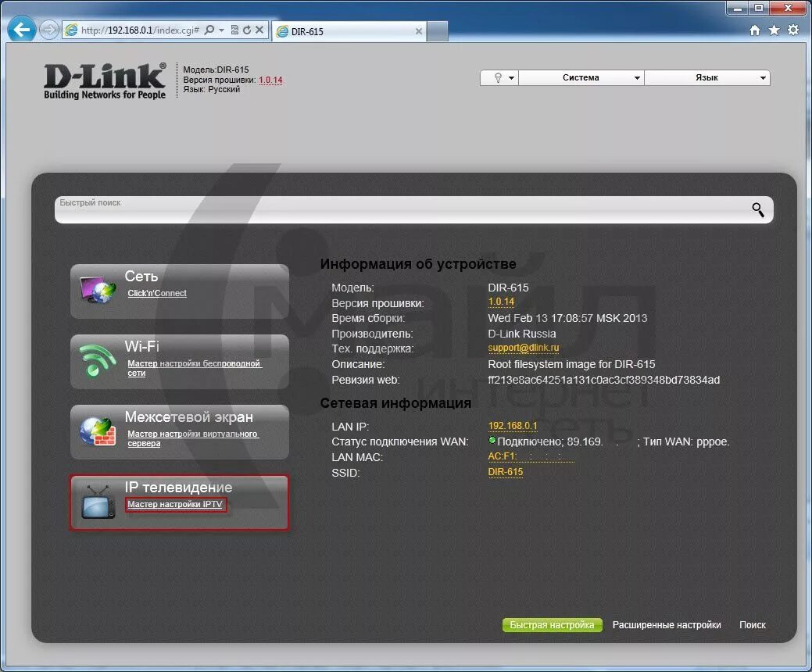The image size is (812, 672).
Task: Open the lightbulb notifications dropdown
Action: (499, 77)
